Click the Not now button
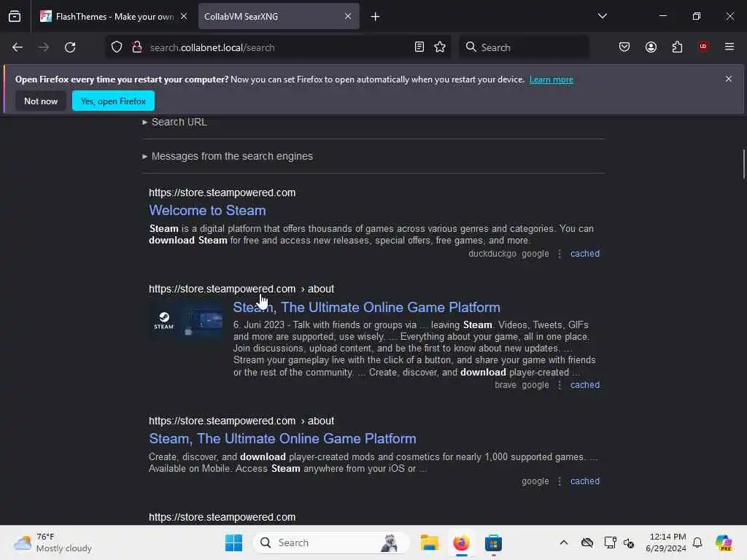Viewport: 747px width, 560px height. point(41,101)
